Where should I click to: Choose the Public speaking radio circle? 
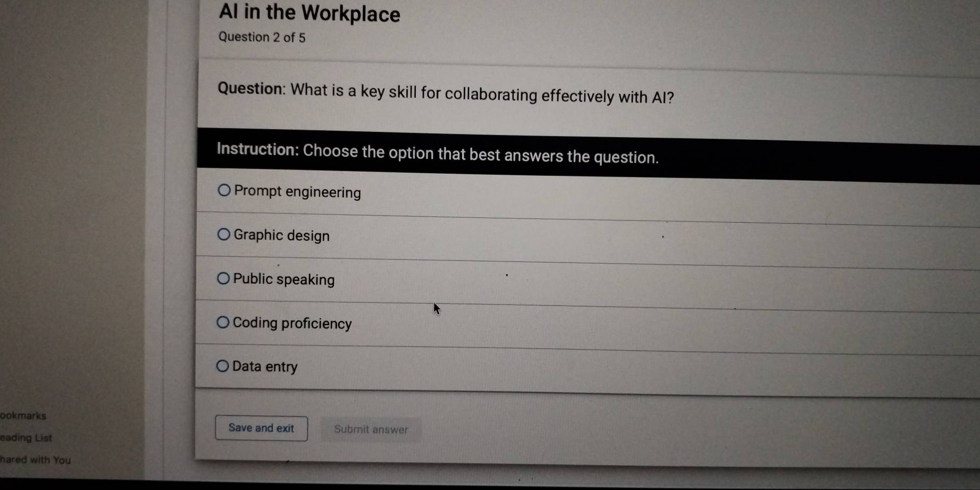click(223, 278)
